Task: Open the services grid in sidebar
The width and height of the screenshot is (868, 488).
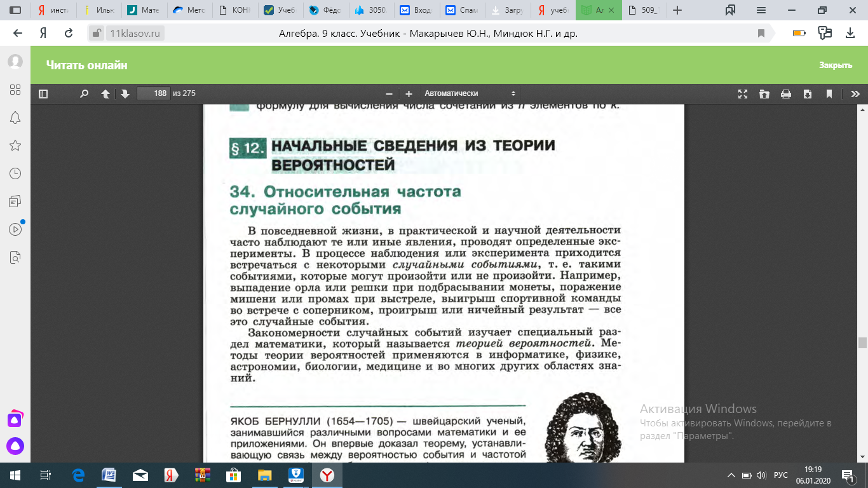Action: click(x=15, y=90)
